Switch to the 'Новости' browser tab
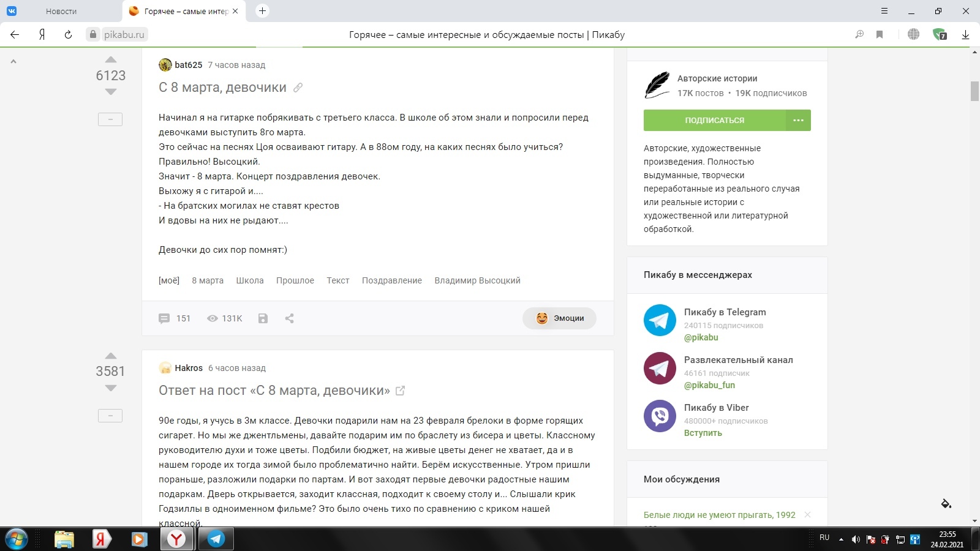Image resolution: width=980 pixels, height=551 pixels. coord(61,11)
